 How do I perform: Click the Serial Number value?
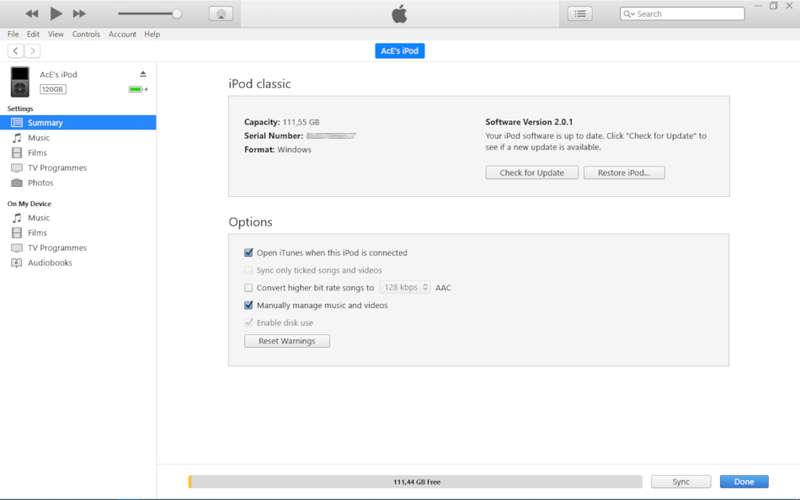pos(331,136)
